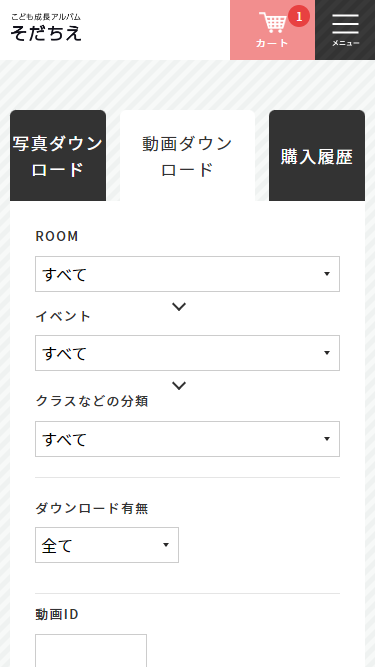
Task: Open the shopping cart icon
Action: [272, 23]
